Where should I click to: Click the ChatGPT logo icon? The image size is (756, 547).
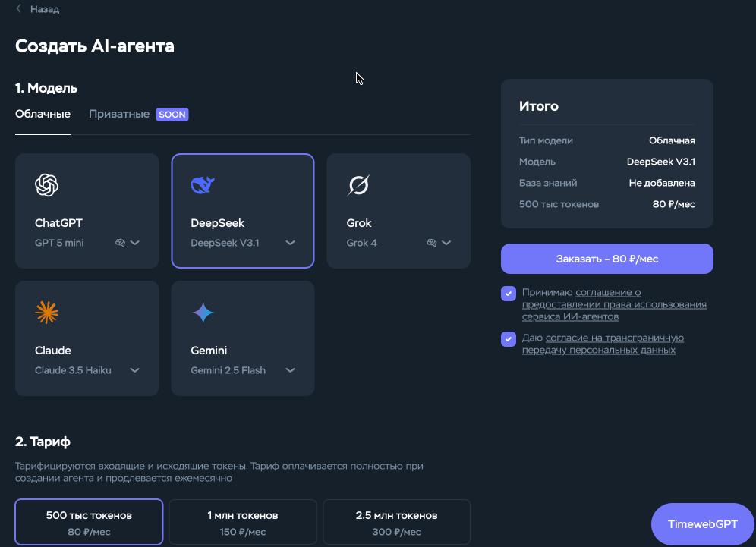pos(47,185)
